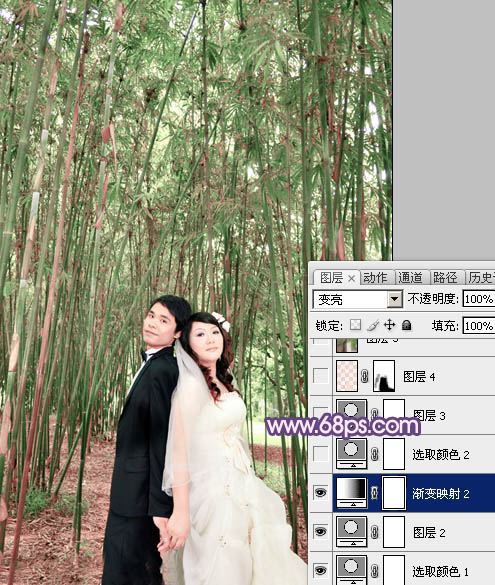Viewport: 495px width, 585px height.
Task: Click lock position move icon
Action: pyautogui.click(x=389, y=325)
